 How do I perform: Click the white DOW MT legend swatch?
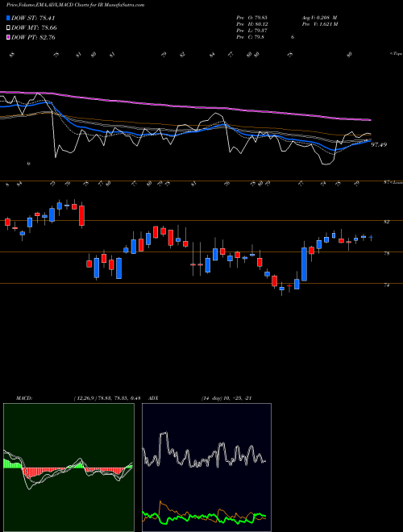coord(8,28)
